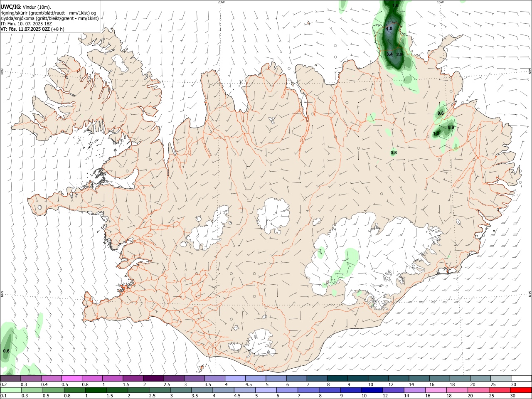Click the 0.6 value above the 0.9 rain cell
The width and height of the screenshot is (532, 399).
tap(441, 113)
